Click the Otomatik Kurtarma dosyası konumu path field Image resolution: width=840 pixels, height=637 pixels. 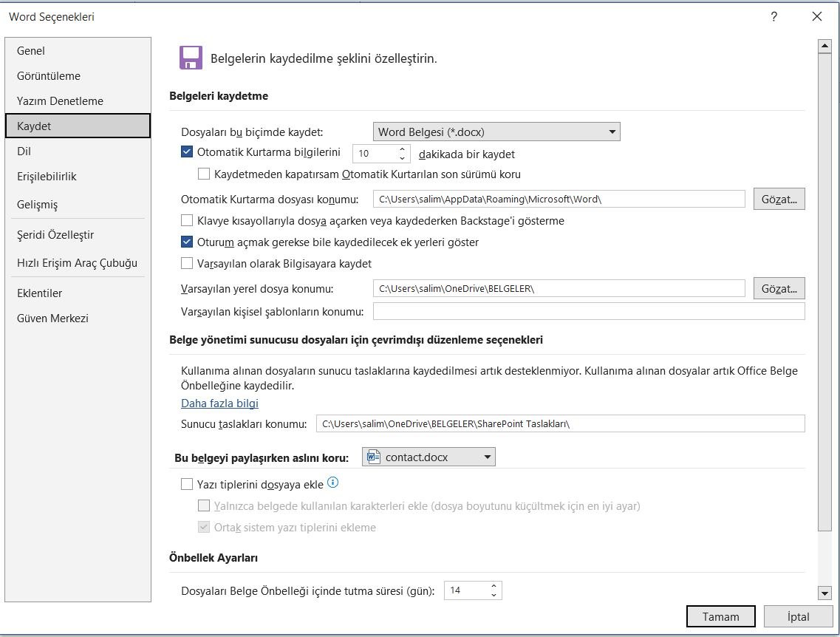[x=559, y=199]
